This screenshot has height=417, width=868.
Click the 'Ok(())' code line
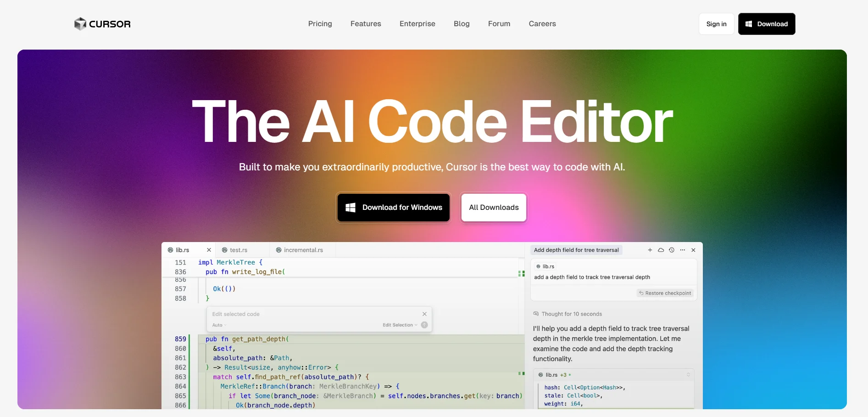click(x=224, y=289)
